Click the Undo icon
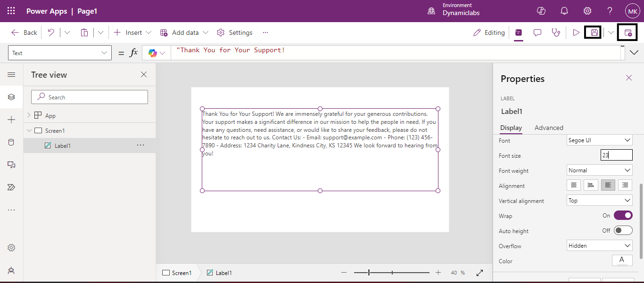Image resolution: width=644 pixels, height=283 pixels. 51,32
